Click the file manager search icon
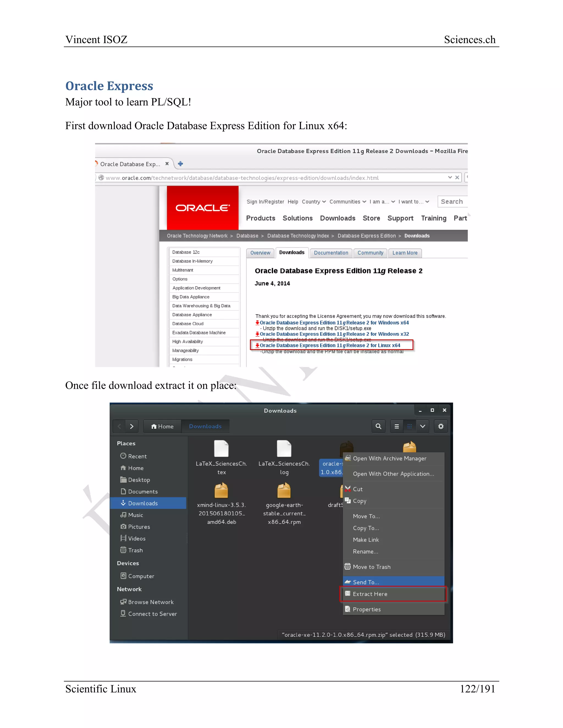 378,426
